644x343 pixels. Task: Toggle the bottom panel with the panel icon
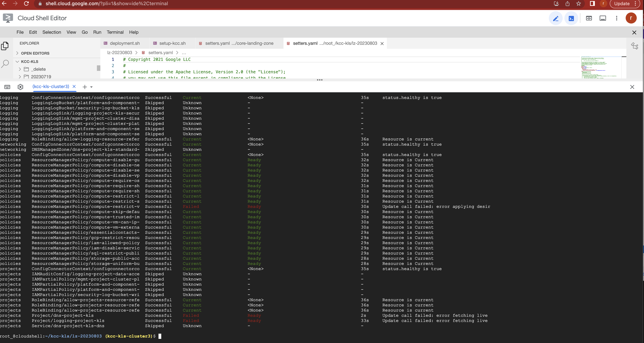[603, 18]
